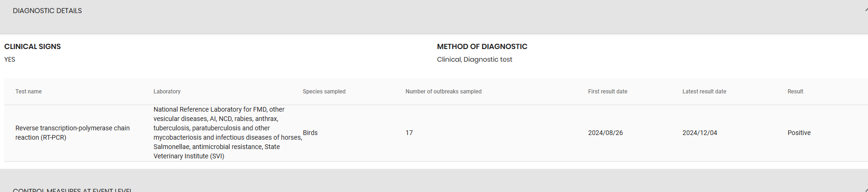Select the Birds species cell
The height and width of the screenshot is (192, 868).
310,133
